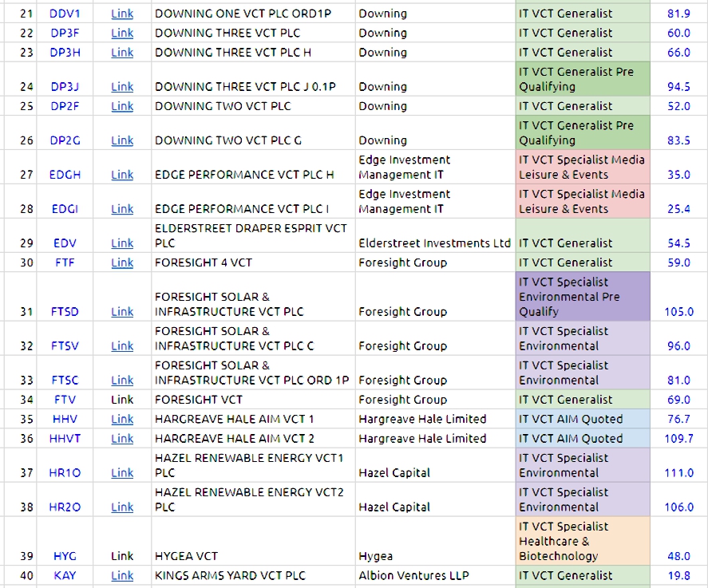708x588 pixels.
Task: Select cell DOWNING ONE VCT PLC ORD1P
Action: (254, 14)
